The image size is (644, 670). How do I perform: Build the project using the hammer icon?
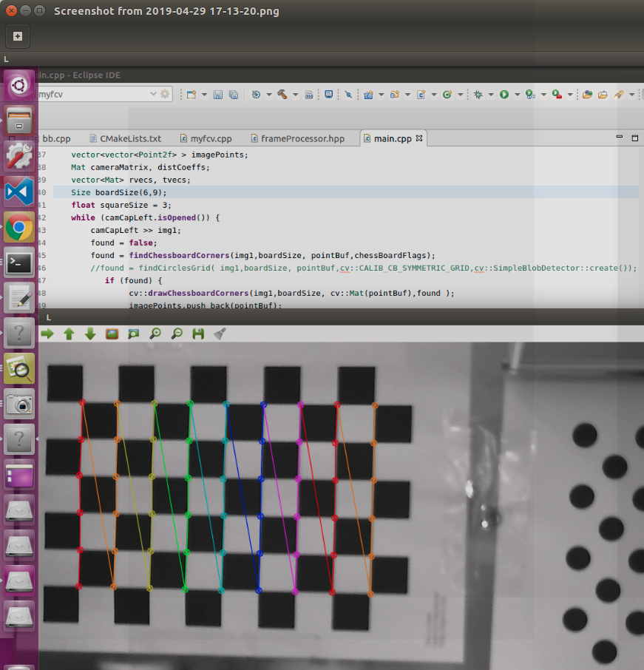tap(283, 94)
